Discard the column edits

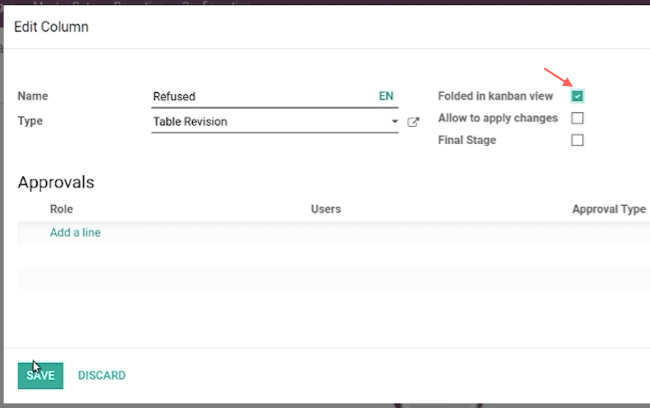click(x=102, y=376)
